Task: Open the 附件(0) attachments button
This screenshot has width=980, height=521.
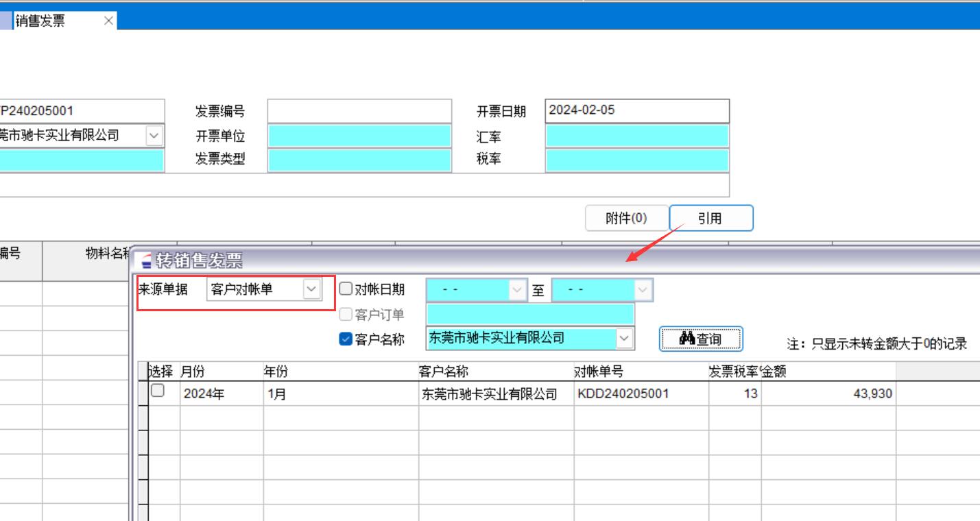Action: [625, 218]
